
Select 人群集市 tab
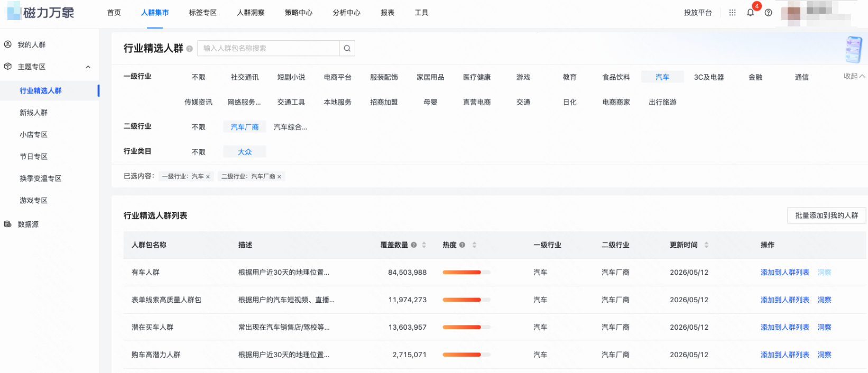tap(155, 13)
